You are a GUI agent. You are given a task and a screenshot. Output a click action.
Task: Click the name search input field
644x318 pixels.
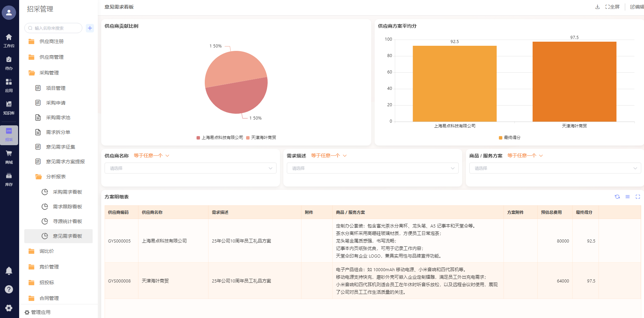tap(55, 28)
